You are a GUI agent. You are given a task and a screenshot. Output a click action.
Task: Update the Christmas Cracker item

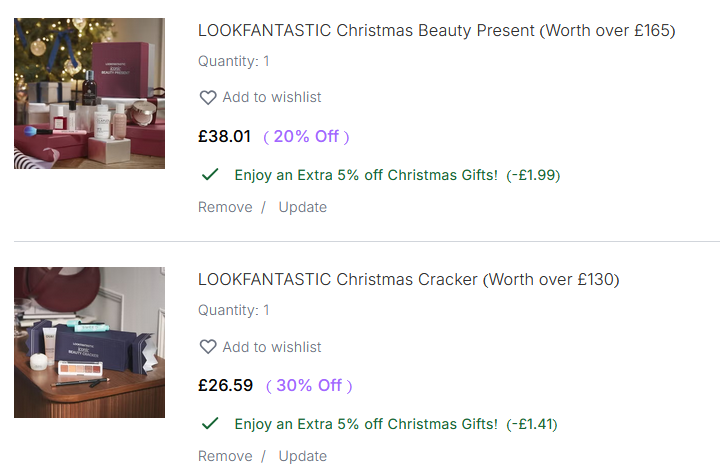pos(302,456)
